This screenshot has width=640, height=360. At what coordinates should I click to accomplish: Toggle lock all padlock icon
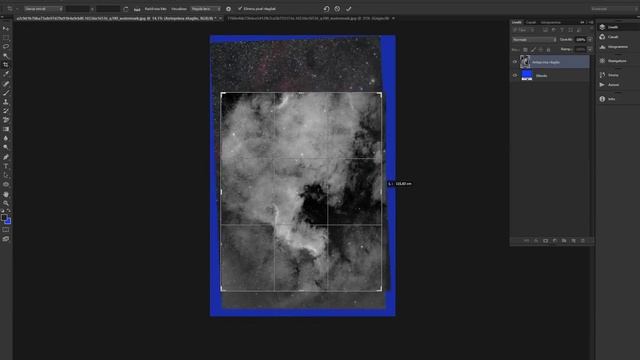(549, 49)
